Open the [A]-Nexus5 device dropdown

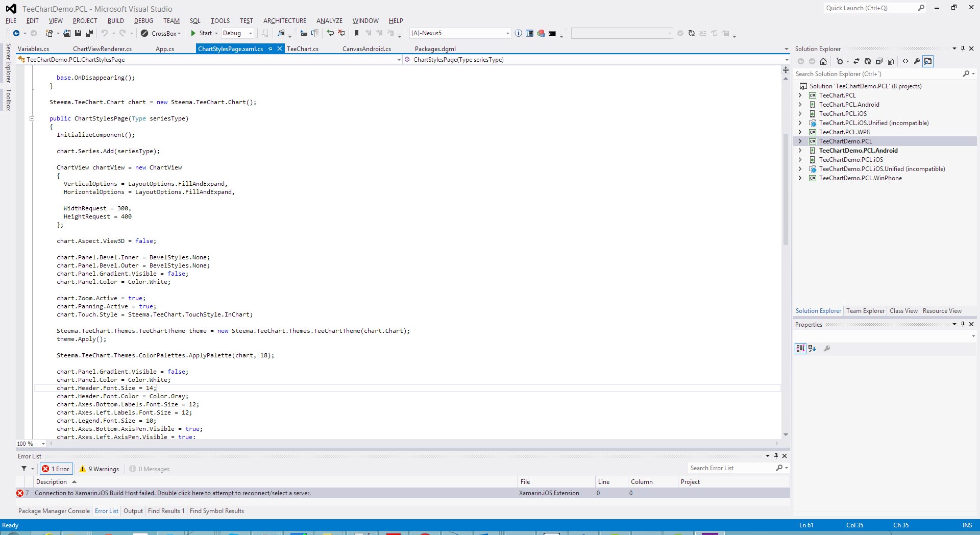(x=460, y=33)
